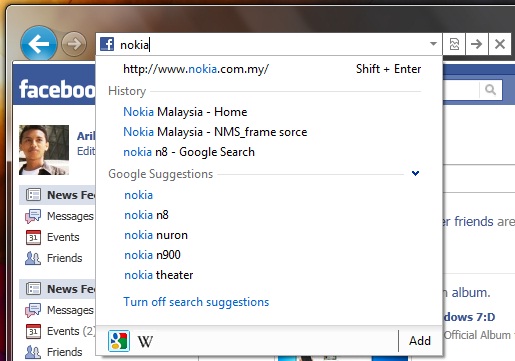Select the Google search provider icon

(x=119, y=341)
